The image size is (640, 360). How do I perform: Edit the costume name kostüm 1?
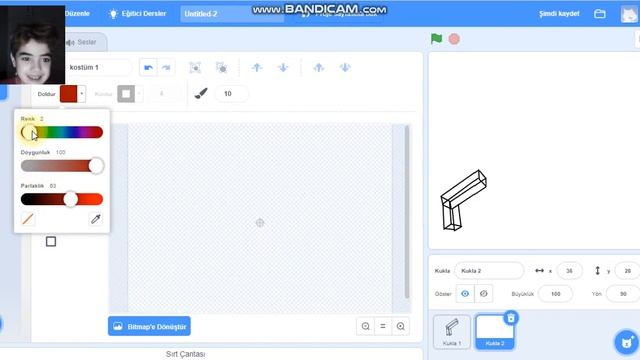(98, 67)
